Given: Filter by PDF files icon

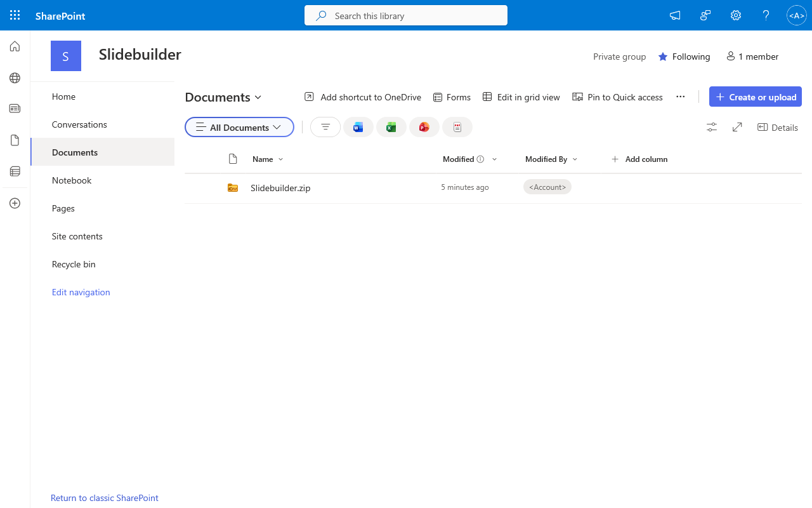Looking at the screenshot, I should pos(457,127).
